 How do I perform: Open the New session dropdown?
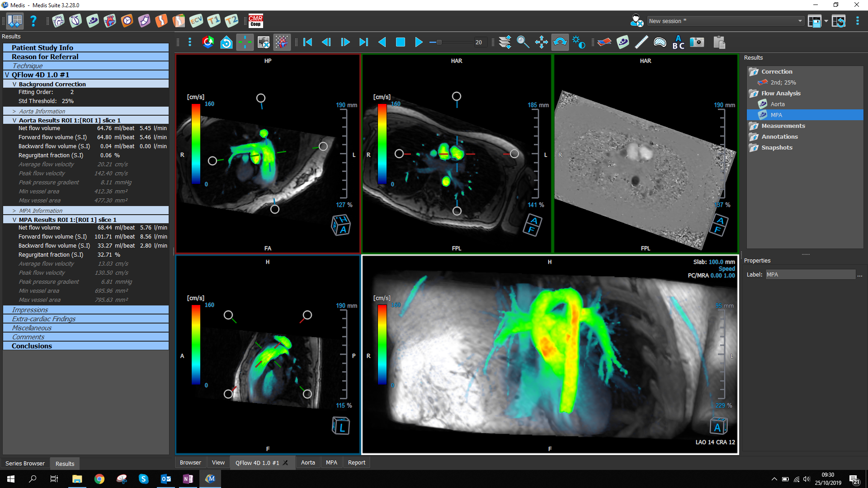click(x=800, y=21)
